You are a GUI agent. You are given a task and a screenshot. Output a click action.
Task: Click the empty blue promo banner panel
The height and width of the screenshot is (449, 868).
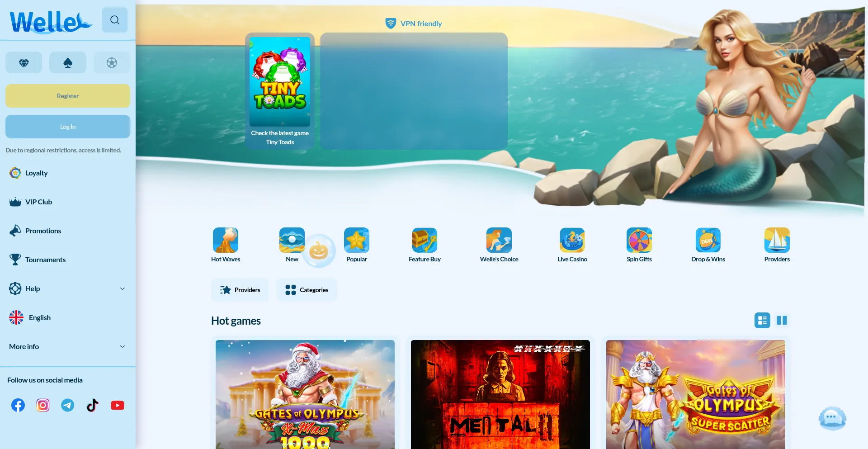coord(414,91)
